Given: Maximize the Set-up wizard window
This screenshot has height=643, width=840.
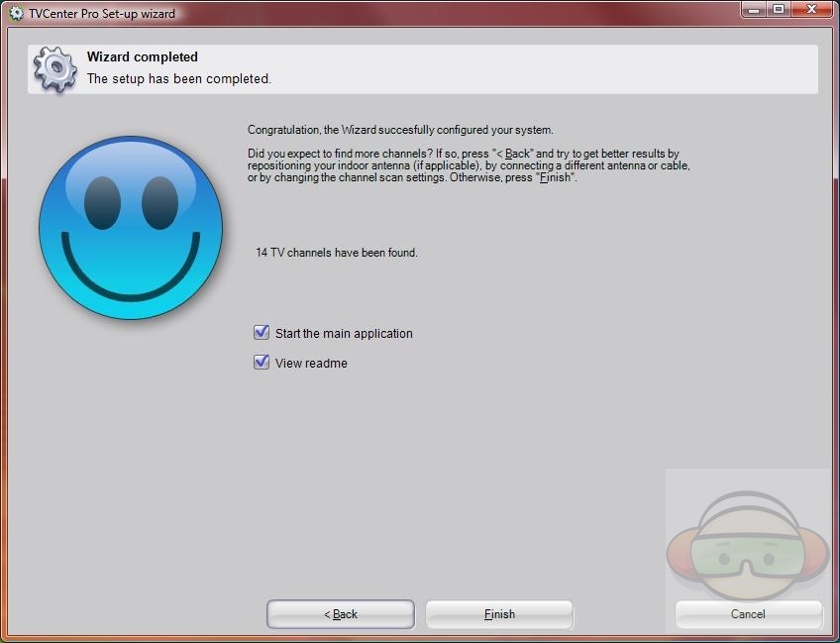Looking at the screenshot, I should (x=779, y=9).
